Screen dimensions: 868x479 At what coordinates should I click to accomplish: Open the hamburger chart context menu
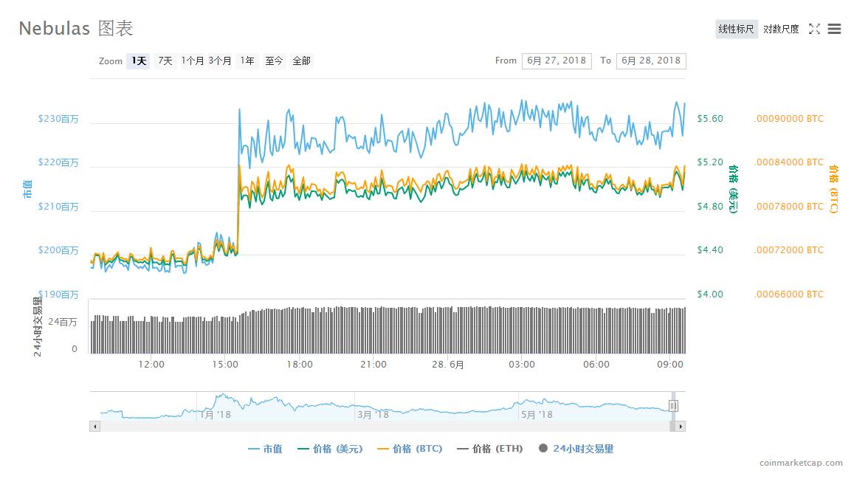(x=835, y=29)
